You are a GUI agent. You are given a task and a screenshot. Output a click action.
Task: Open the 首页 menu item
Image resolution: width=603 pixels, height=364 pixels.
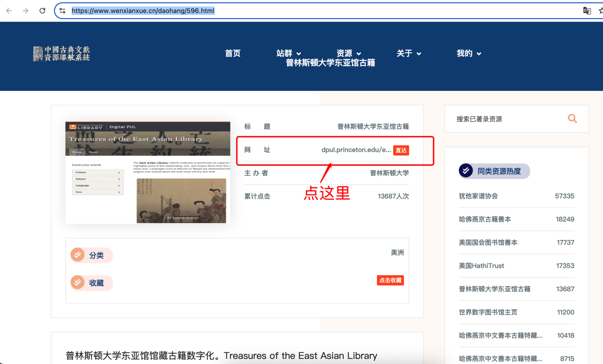click(233, 53)
